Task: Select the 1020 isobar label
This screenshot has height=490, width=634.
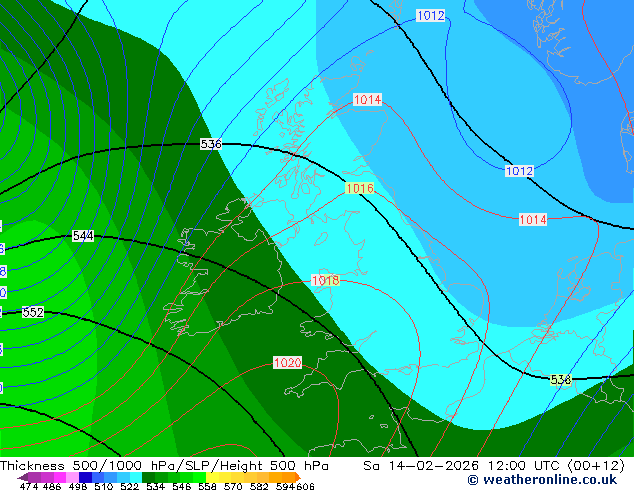Action: click(x=287, y=362)
